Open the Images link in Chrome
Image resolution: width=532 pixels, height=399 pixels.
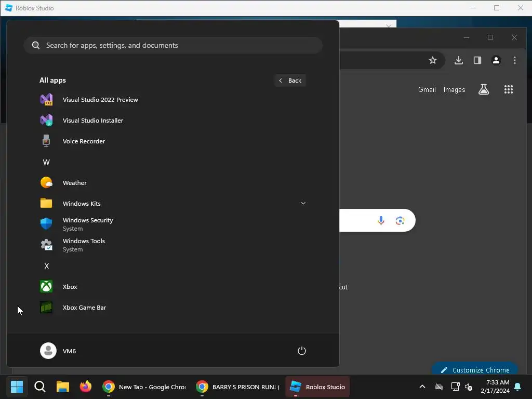(x=454, y=89)
